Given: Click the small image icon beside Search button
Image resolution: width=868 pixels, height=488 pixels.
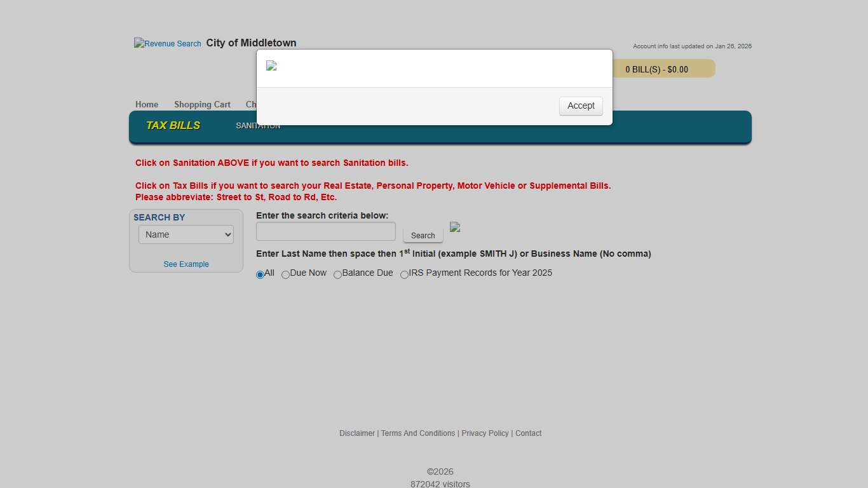Looking at the screenshot, I should point(455,227).
